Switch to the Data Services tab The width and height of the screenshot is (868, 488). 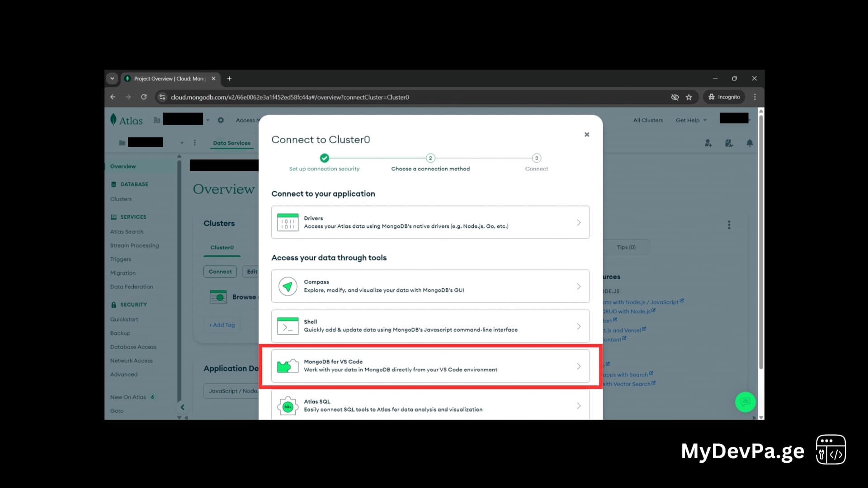pyautogui.click(x=231, y=143)
